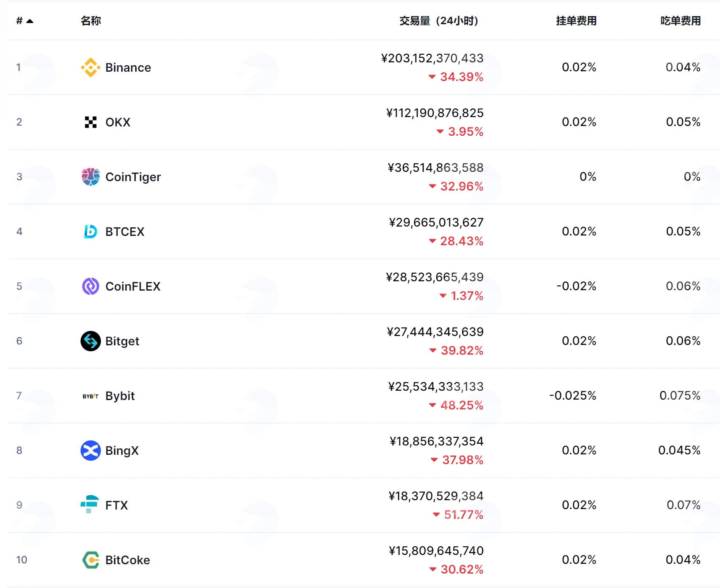
Task: Sort by 吃单费用 column header
Action: point(681,21)
